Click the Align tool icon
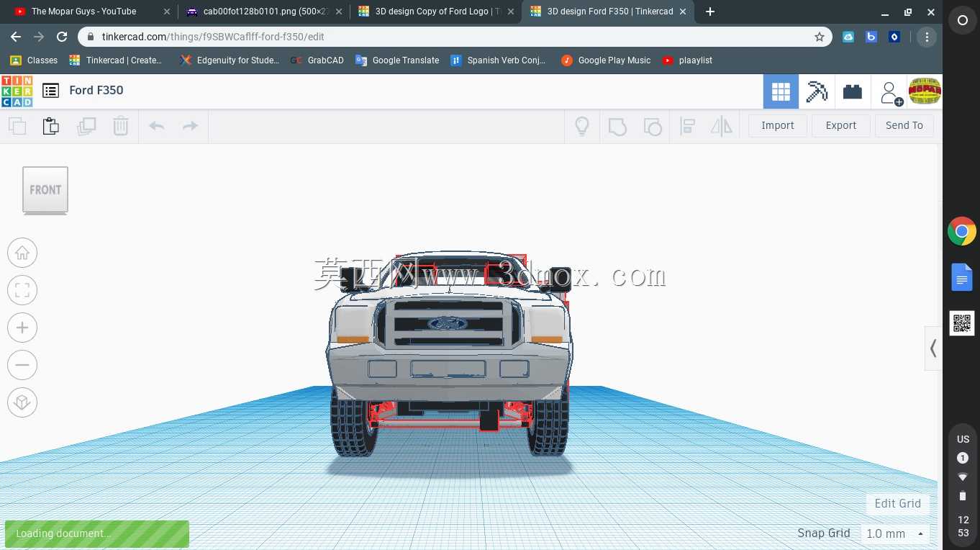980x550 pixels. [x=687, y=127]
